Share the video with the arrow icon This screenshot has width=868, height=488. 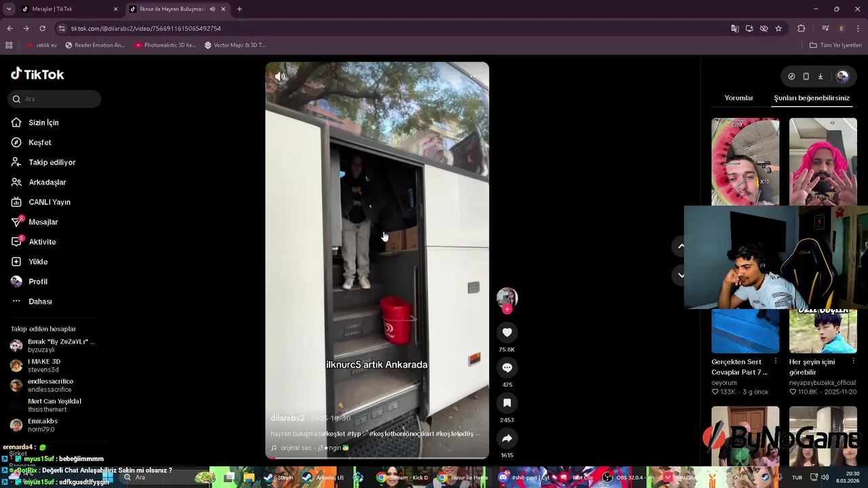[x=507, y=438]
